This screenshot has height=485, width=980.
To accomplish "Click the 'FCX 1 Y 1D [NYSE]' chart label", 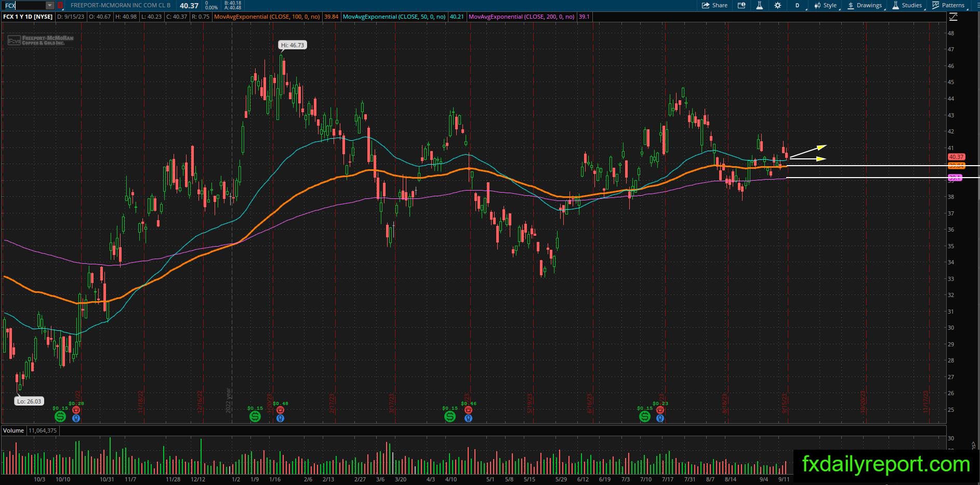I will point(28,17).
